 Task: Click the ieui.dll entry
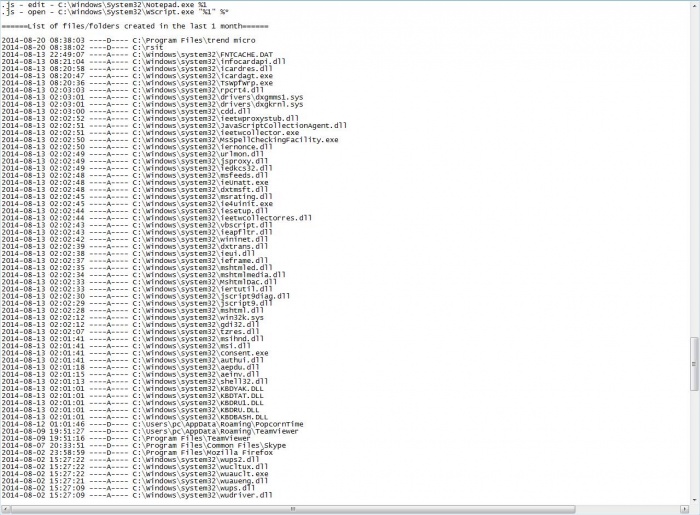129,253
